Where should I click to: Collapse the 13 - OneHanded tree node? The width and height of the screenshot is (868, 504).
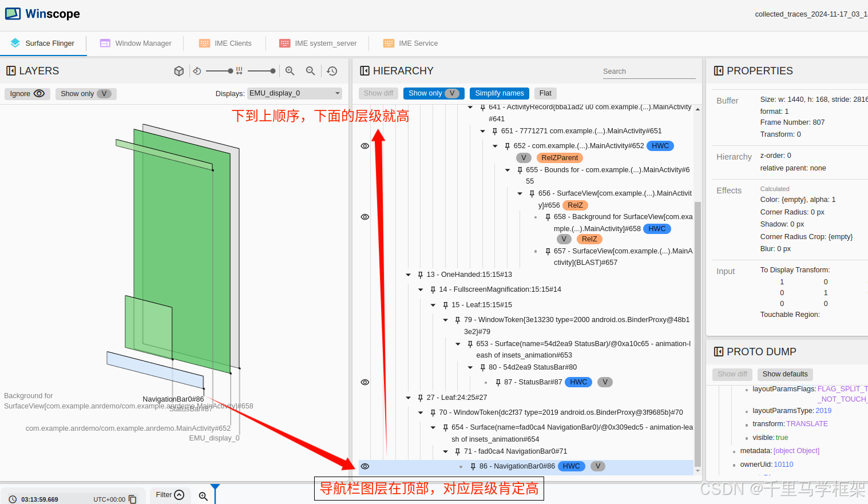(x=409, y=275)
